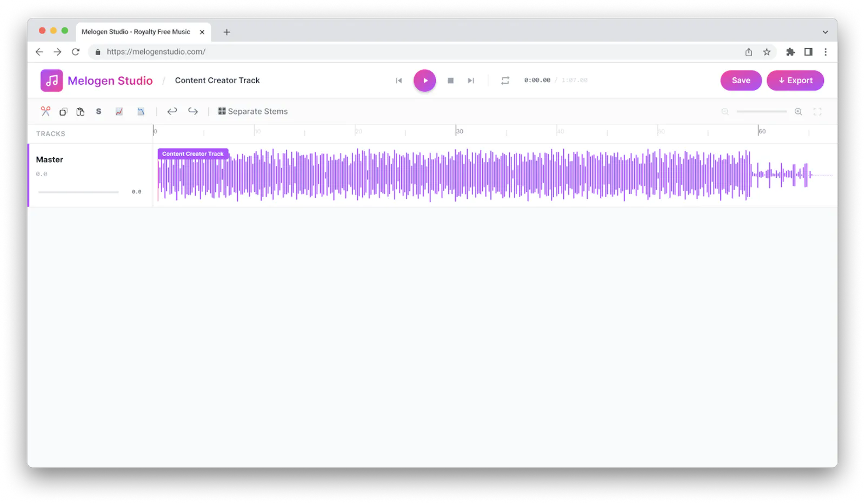Click Separate Stems button
865x504 pixels.
252,111
